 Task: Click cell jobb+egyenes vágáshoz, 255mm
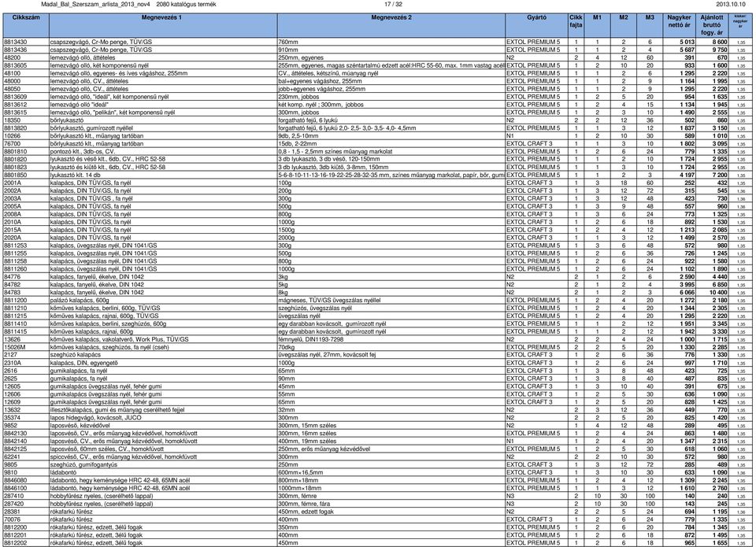(x=321, y=89)
